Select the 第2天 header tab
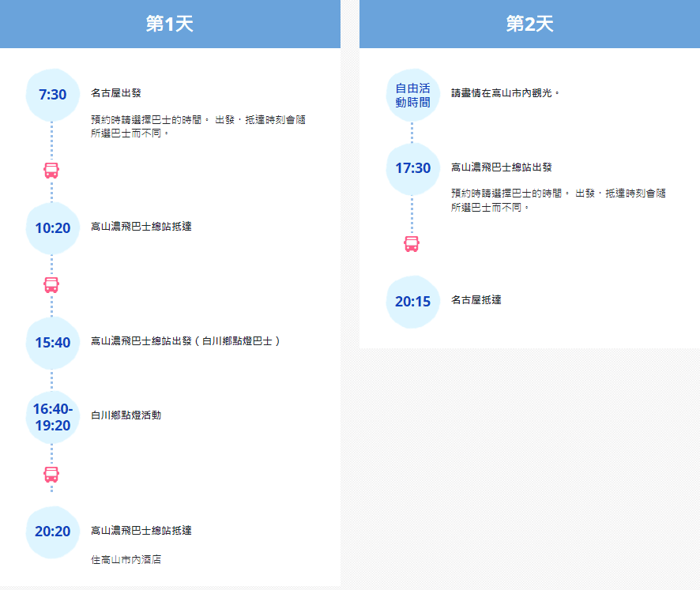The image size is (700, 590). pyautogui.click(x=529, y=24)
